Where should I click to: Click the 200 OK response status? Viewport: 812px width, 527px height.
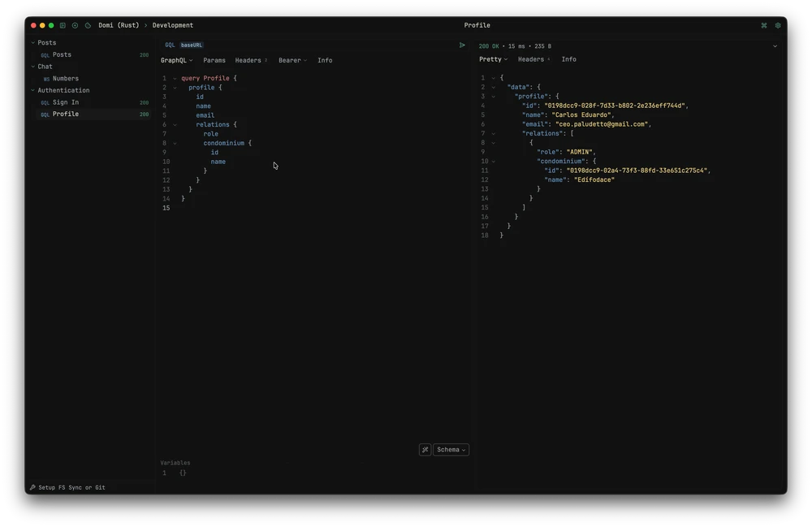point(489,46)
